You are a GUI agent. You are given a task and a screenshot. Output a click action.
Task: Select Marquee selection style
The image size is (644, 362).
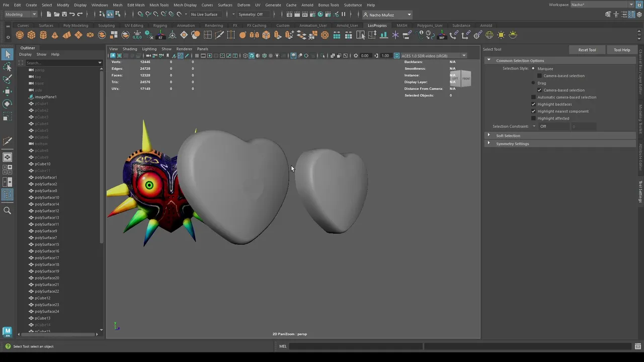point(533,68)
